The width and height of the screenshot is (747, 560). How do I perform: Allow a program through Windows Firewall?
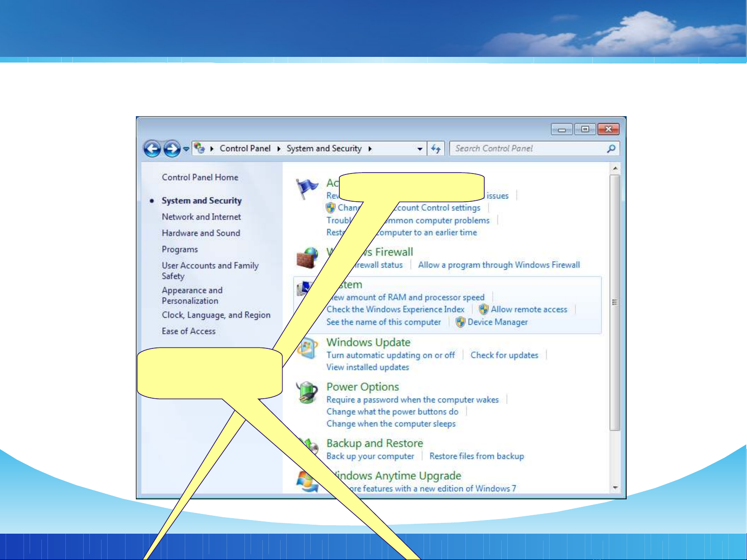(499, 265)
